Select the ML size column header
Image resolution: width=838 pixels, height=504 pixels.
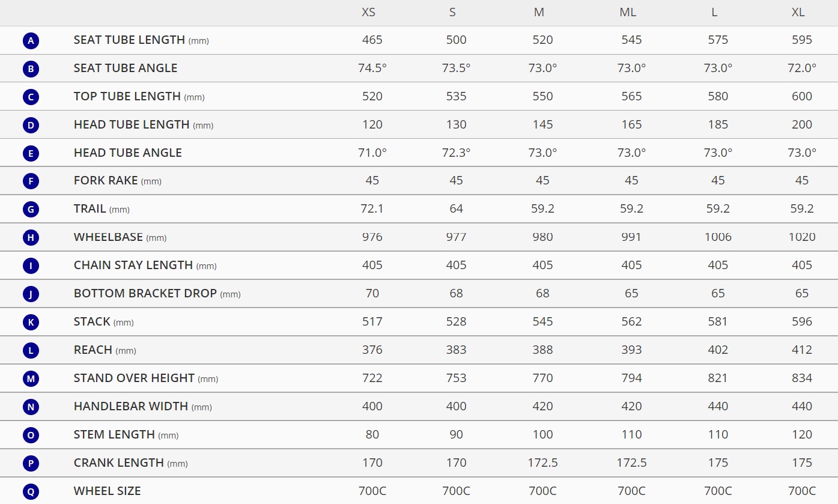click(x=628, y=13)
